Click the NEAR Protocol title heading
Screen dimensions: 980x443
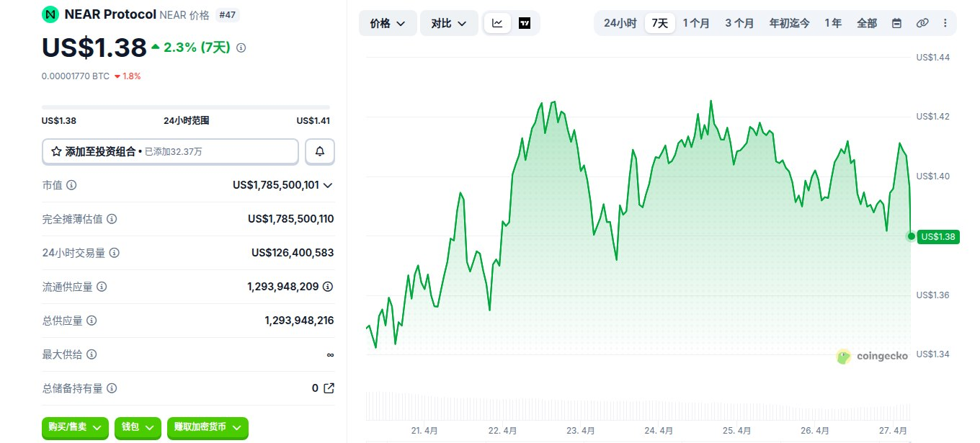tap(110, 14)
